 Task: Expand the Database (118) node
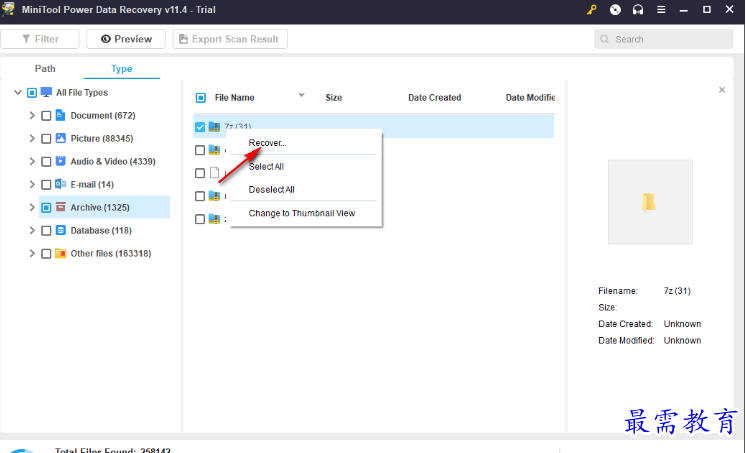(x=32, y=230)
